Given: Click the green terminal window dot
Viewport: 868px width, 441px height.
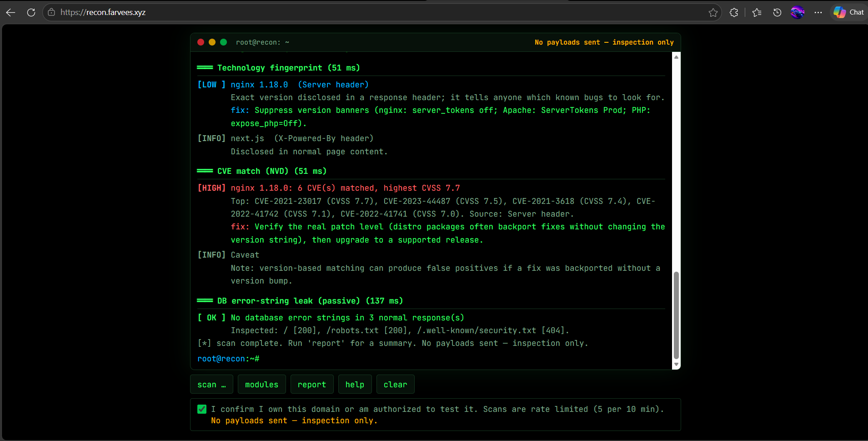Looking at the screenshot, I should click(x=223, y=42).
